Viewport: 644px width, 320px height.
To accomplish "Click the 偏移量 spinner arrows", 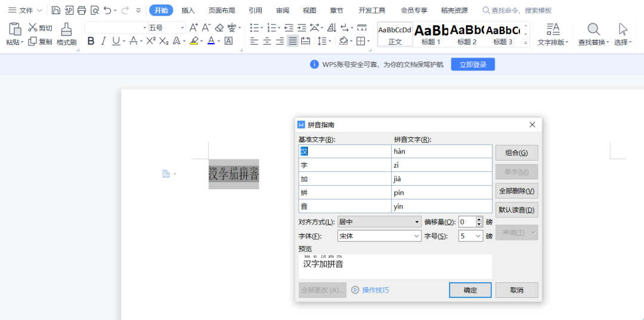I will pos(479,221).
